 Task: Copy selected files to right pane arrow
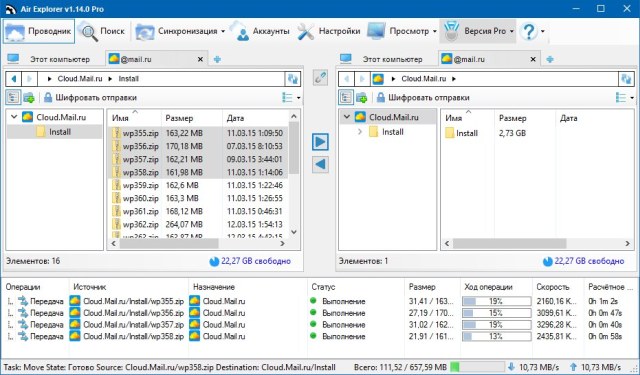pos(320,142)
